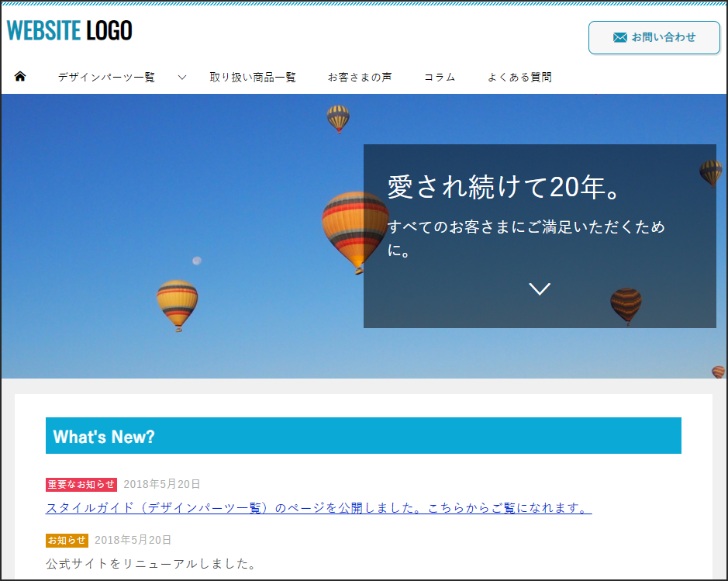Click the small yellow balloon in hero image
The image size is (728, 581).
pyautogui.click(x=177, y=305)
